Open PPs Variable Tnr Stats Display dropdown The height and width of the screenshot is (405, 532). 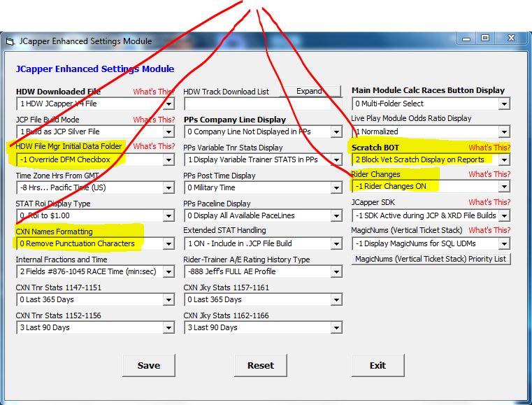click(x=336, y=159)
